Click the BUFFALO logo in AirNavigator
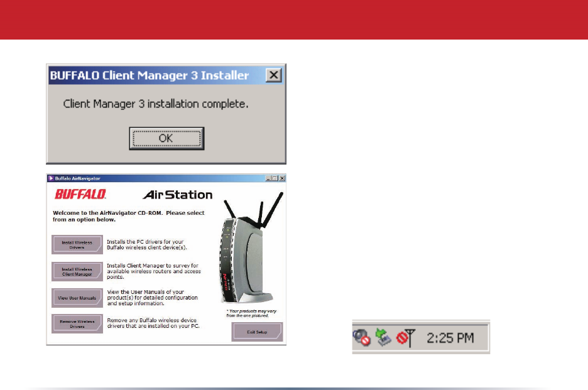 pyautogui.click(x=80, y=194)
